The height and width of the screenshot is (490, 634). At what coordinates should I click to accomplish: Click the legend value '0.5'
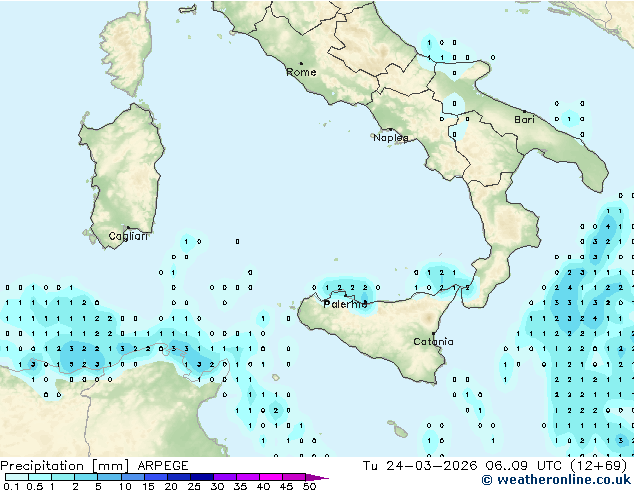(x=34, y=486)
